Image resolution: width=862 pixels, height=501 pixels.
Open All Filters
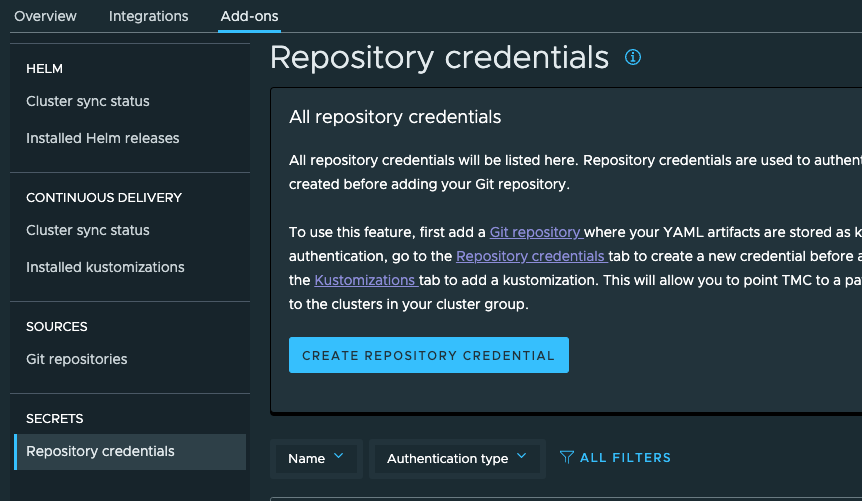615,458
